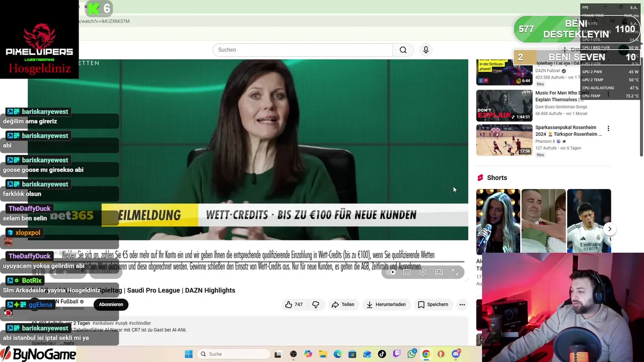Click the thumbs-down dislike icon
The image size is (644, 362).
[x=315, y=305]
